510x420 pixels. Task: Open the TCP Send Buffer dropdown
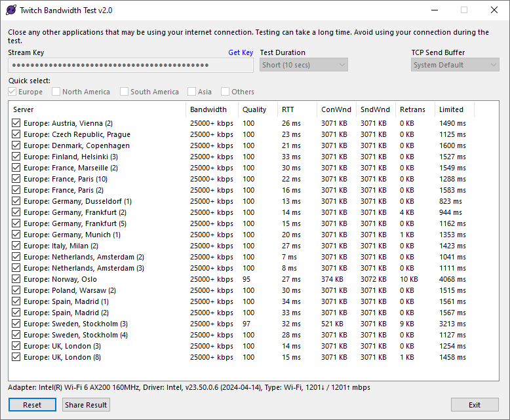click(x=455, y=65)
